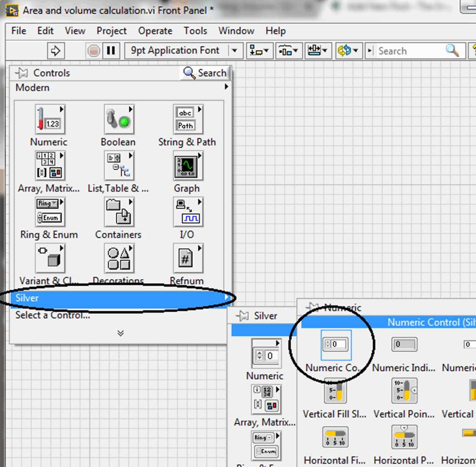This screenshot has height=467, width=476.
Task: Select the Boolean palette icon
Action: click(119, 118)
